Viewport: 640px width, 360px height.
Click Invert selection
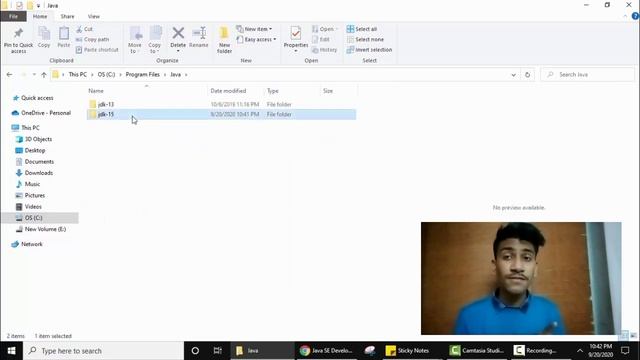[x=369, y=49]
